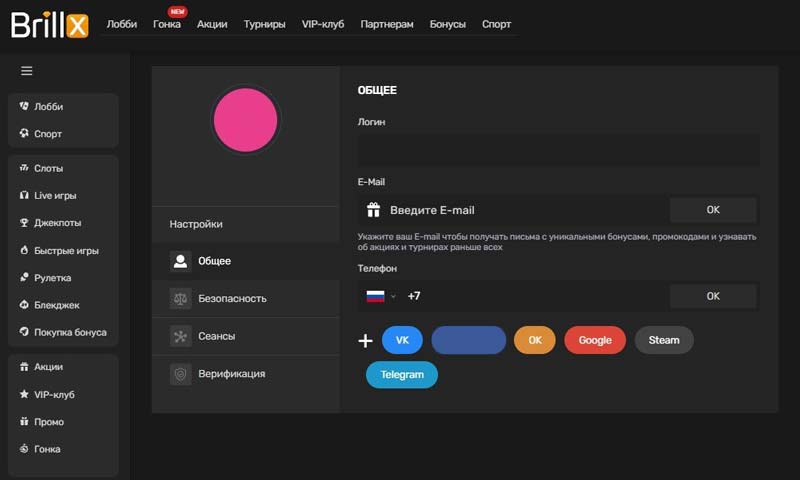Open the Безопасность settings tab

pyautogui.click(x=232, y=298)
